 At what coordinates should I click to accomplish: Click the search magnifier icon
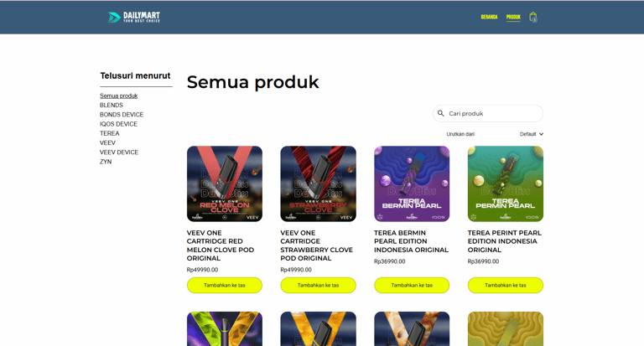pos(441,113)
